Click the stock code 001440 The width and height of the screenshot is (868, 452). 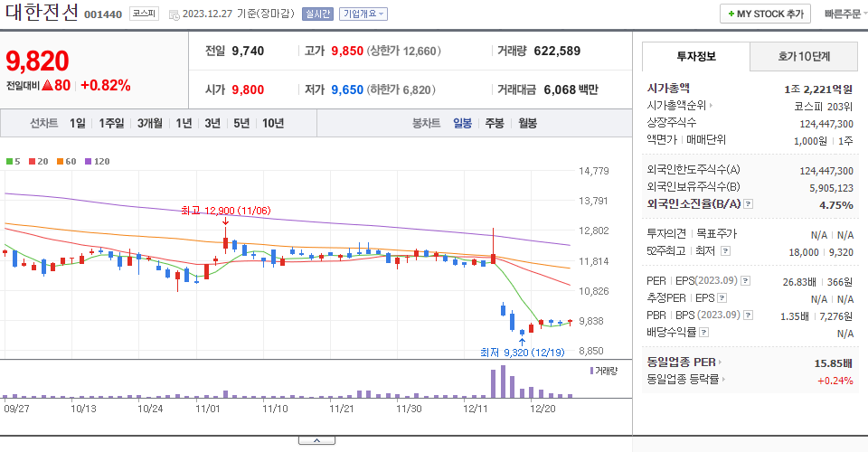point(103,14)
